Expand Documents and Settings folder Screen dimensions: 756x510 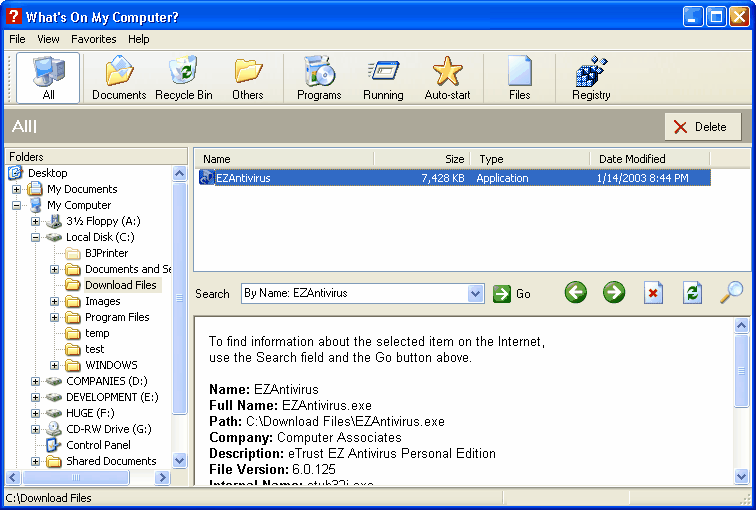coord(54,269)
